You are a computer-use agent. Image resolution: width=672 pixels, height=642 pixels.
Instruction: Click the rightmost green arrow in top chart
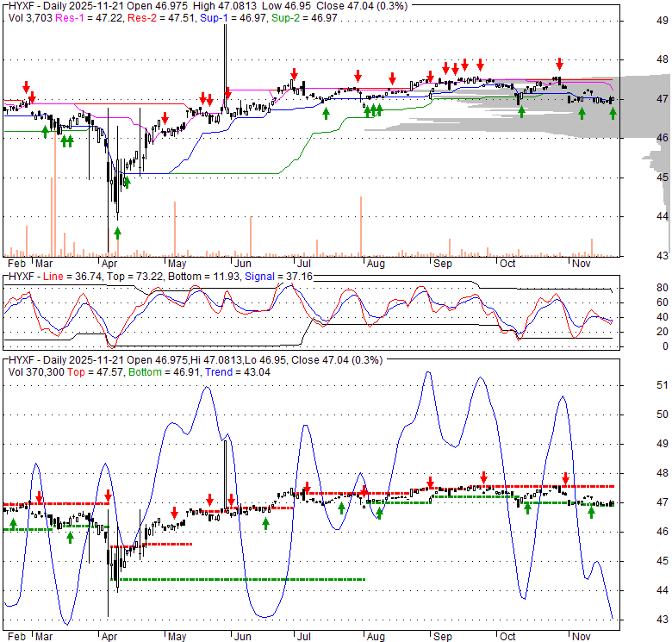click(613, 113)
